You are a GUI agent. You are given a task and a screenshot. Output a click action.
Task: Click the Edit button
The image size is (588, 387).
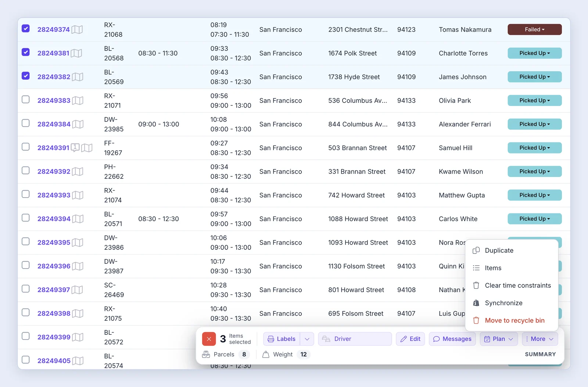click(410, 339)
